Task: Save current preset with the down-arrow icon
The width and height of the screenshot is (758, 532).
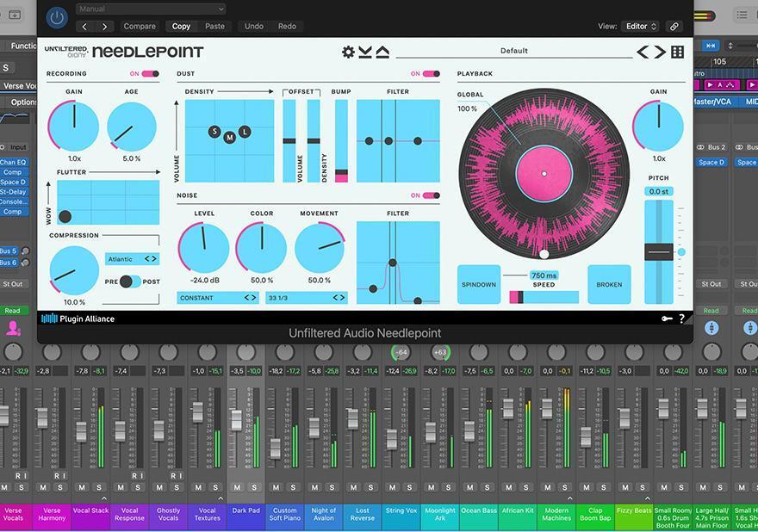Action: 364,51
